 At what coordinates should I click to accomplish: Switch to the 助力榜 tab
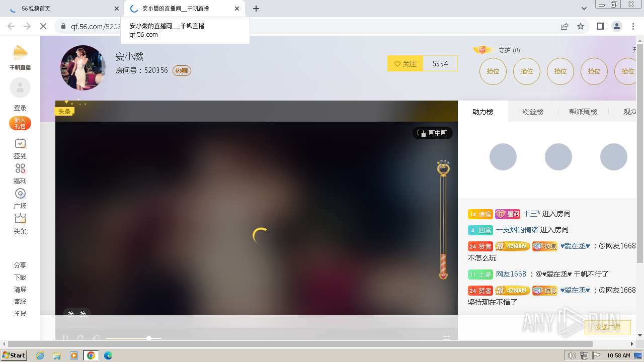pos(483,112)
